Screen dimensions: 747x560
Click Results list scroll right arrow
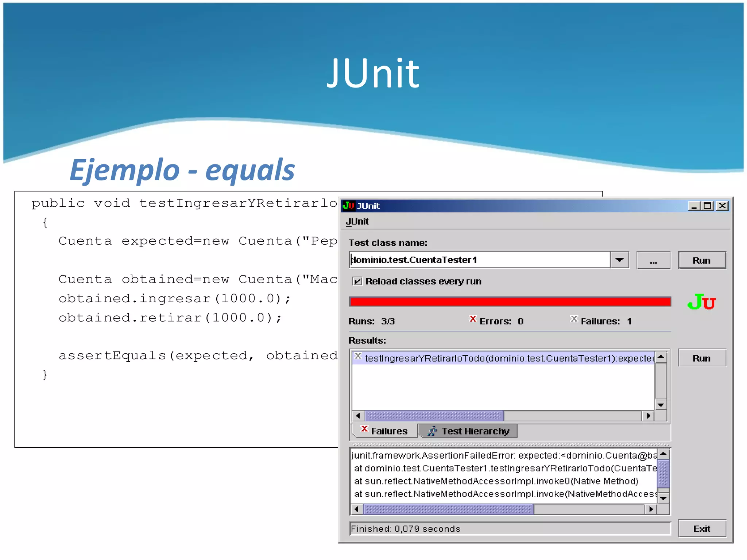coord(648,416)
